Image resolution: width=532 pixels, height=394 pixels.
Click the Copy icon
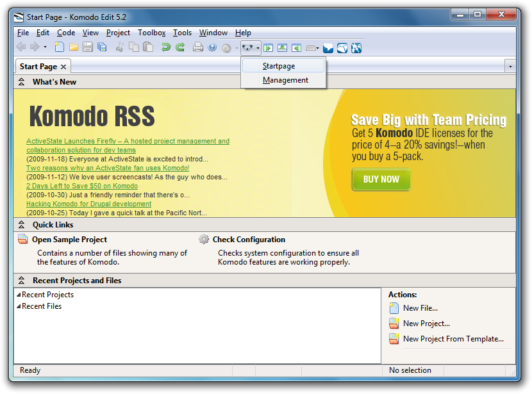[x=134, y=47]
